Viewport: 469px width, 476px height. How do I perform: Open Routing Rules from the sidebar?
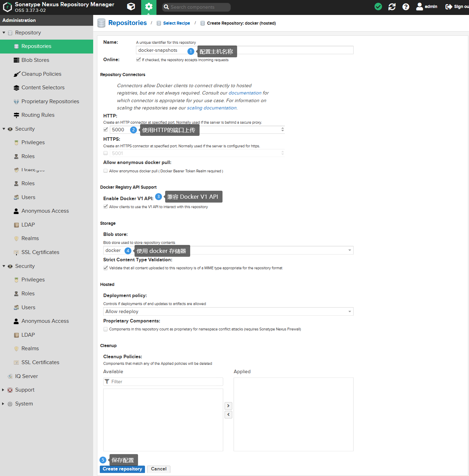(38, 115)
